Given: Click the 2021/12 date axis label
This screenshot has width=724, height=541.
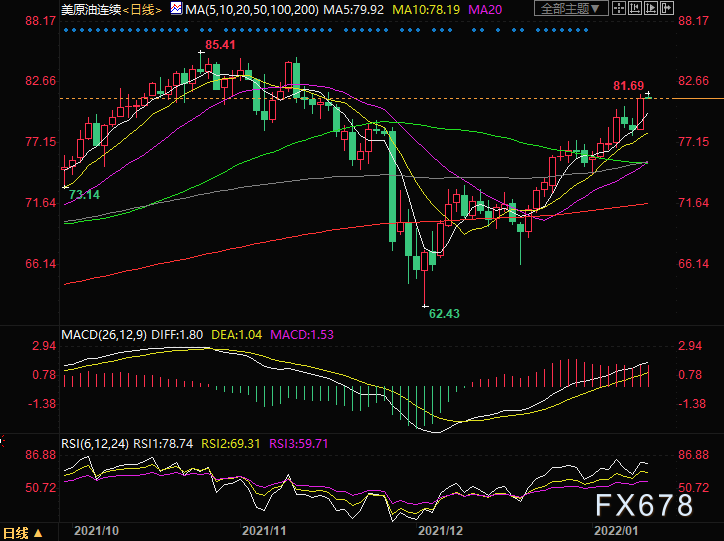Looking at the screenshot, I should coord(440,531).
